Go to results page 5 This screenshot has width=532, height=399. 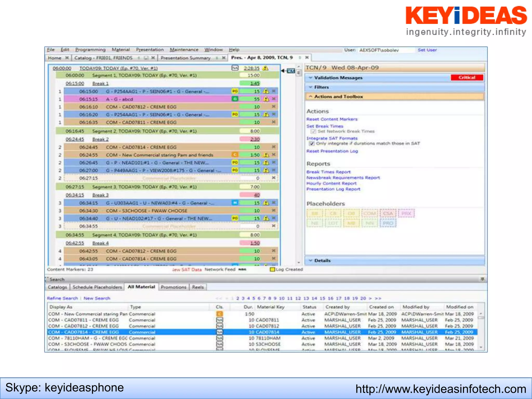254,298
